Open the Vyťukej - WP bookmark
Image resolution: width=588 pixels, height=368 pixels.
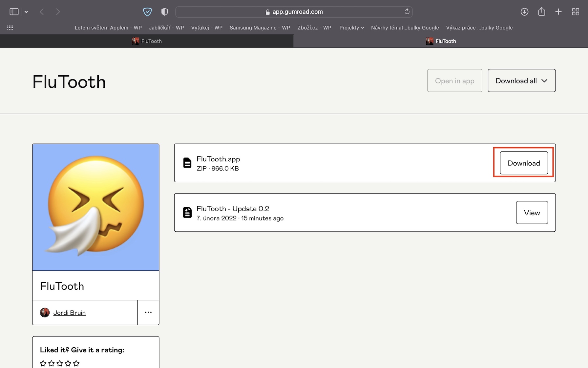pyautogui.click(x=207, y=28)
